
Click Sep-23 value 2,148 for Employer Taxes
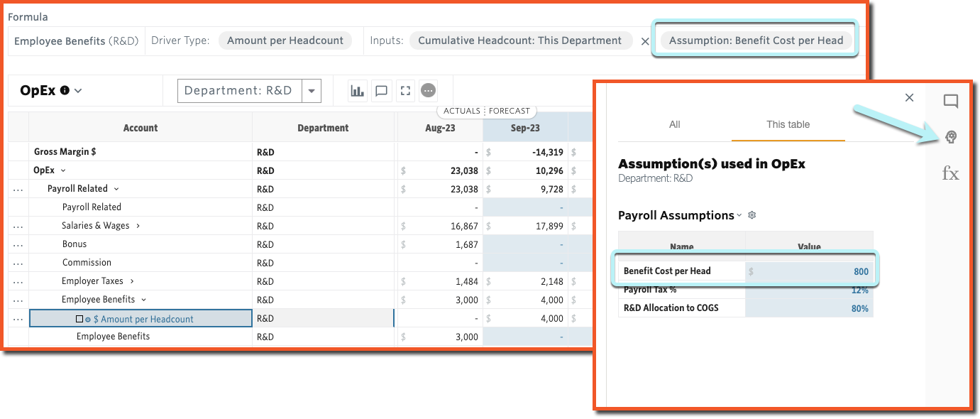click(525, 281)
